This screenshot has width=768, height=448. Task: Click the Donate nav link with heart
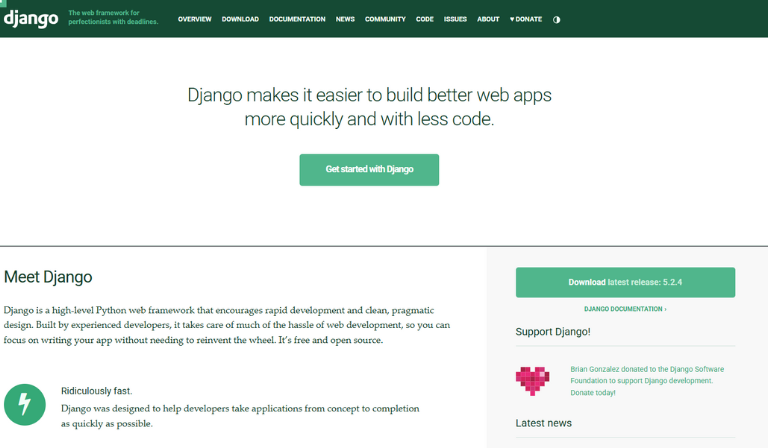click(x=526, y=19)
